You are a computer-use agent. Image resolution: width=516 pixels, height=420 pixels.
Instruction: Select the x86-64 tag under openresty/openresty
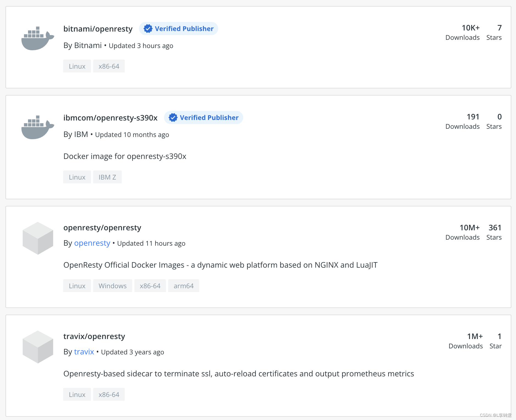click(x=150, y=286)
